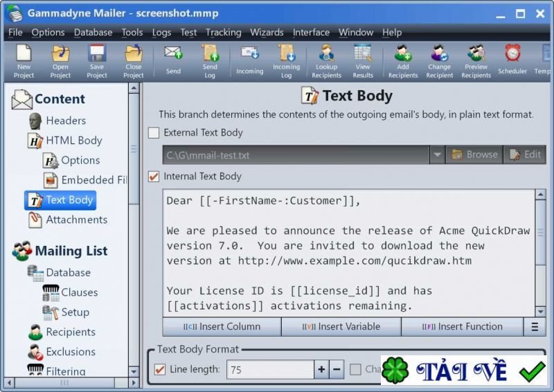Screen dimensions: 554x392
Task: Click sidebar scrollbar down arrow
Action: tap(134, 371)
